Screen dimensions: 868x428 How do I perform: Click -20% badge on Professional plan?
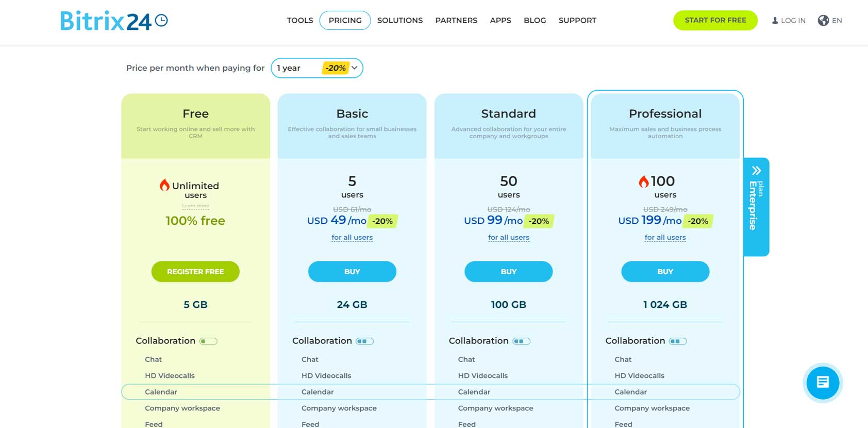click(698, 221)
